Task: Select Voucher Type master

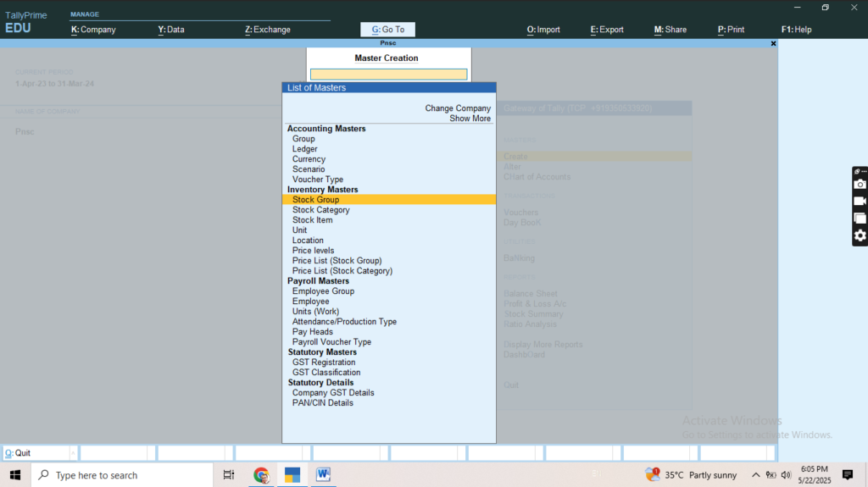Action: 318,180
